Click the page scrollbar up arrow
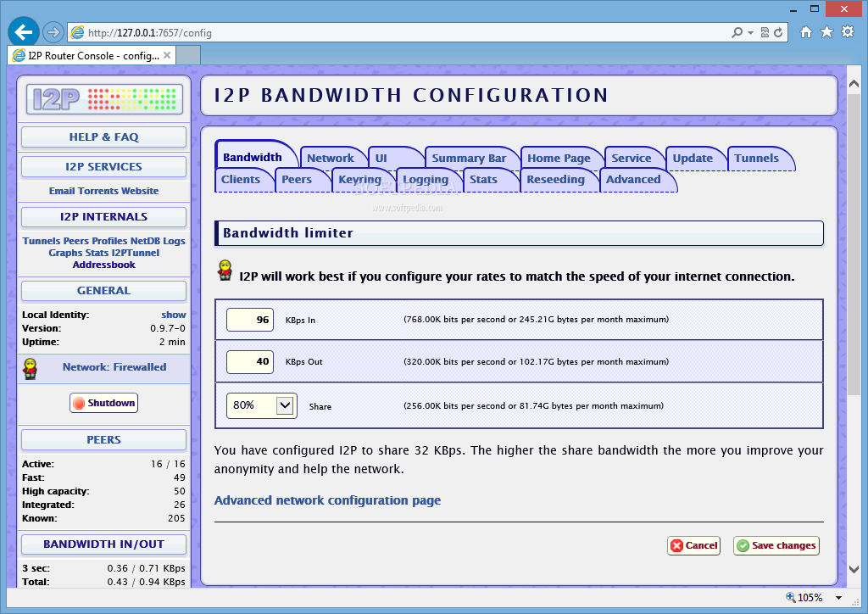The width and height of the screenshot is (868, 614). pos(854,84)
